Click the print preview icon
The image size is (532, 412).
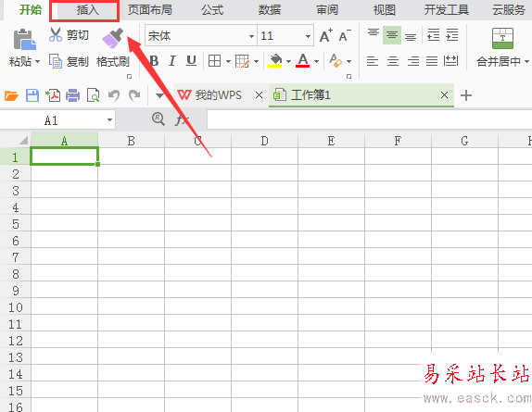click(x=93, y=95)
